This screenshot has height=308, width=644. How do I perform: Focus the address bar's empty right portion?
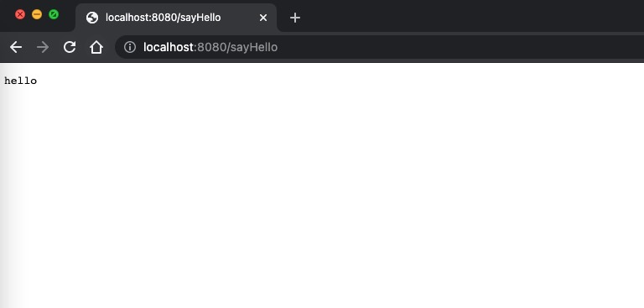[x=460, y=47]
